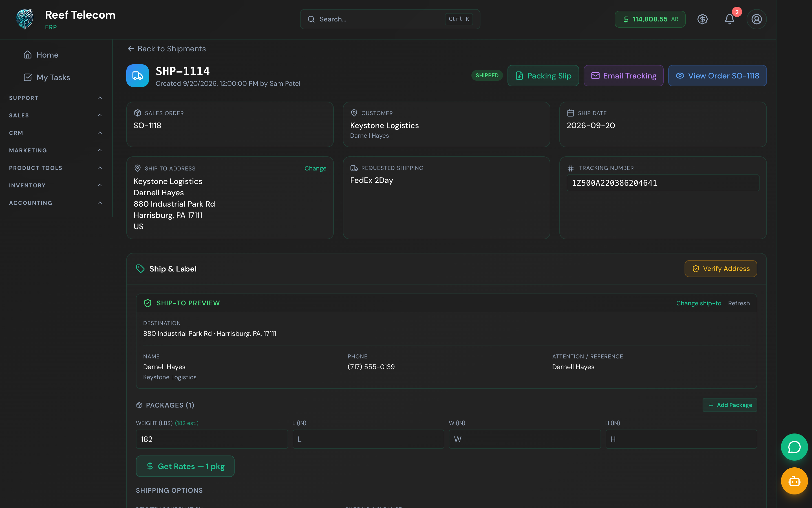The width and height of the screenshot is (812, 508).
Task: Expand the Inventory sidebar section
Action: (x=56, y=185)
